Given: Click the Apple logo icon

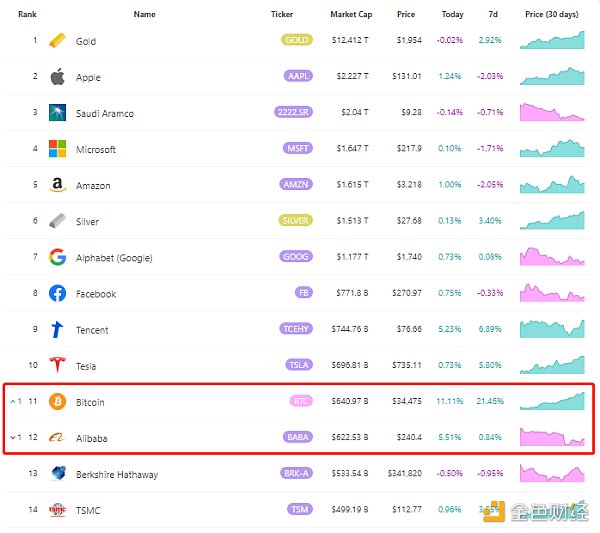Looking at the screenshot, I should [58, 77].
